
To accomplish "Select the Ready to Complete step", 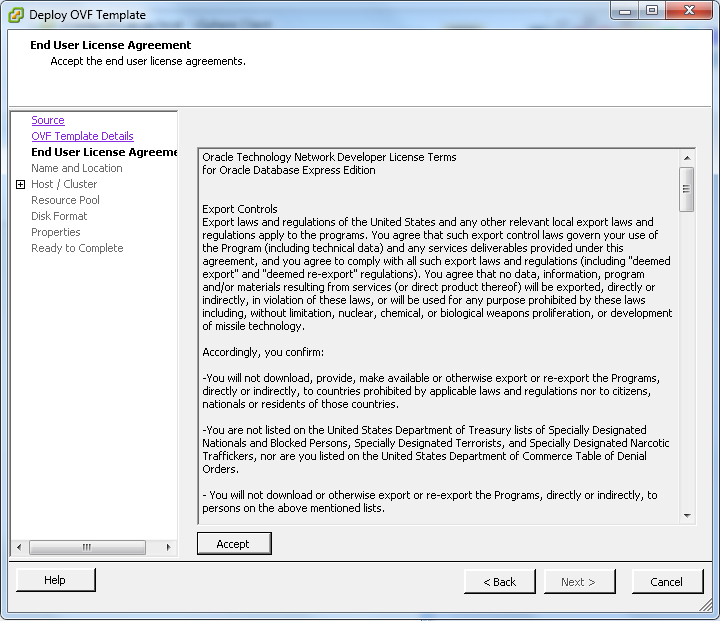I will [x=77, y=248].
